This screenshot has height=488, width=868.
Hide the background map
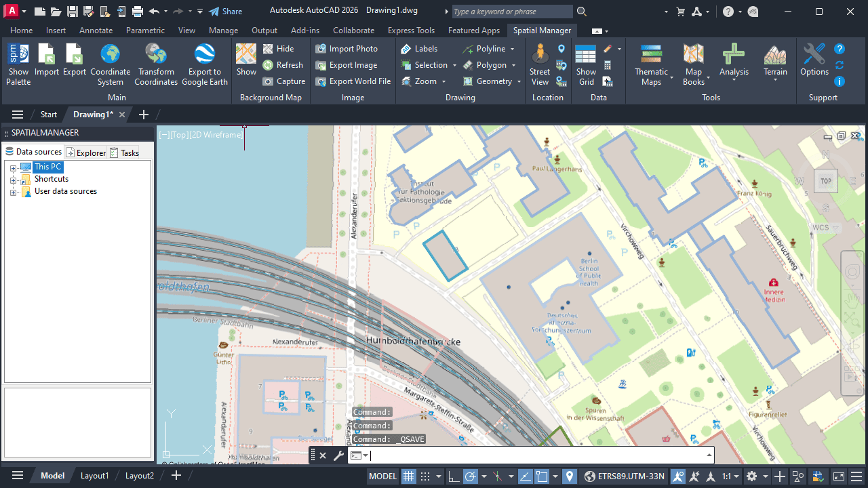tap(278, 49)
